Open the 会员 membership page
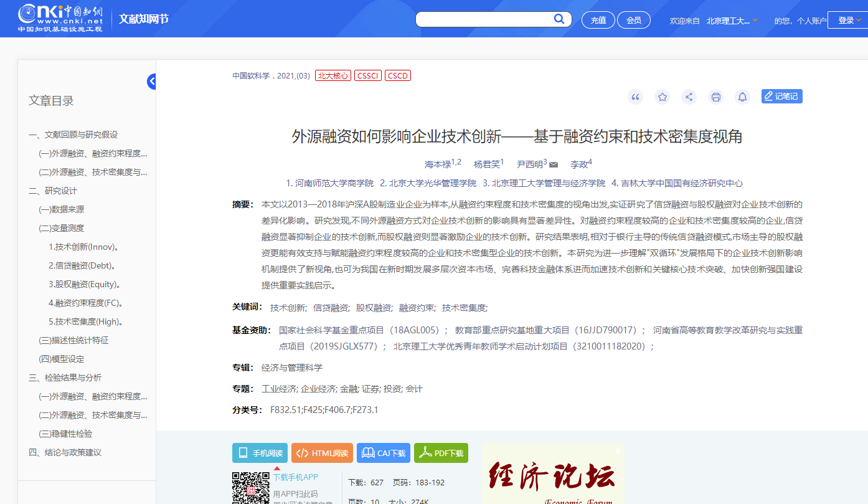 coord(633,19)
